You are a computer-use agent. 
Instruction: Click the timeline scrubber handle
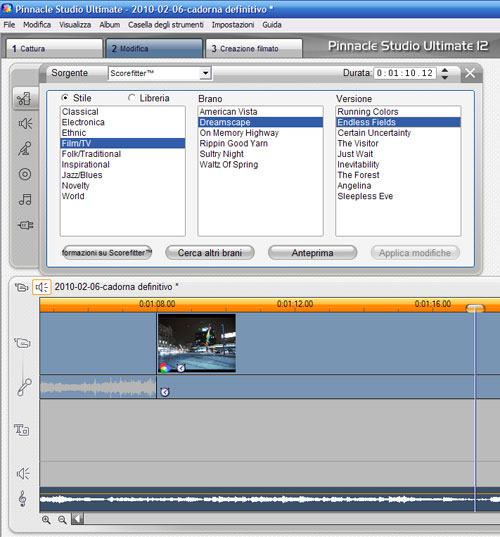[475, 309]
